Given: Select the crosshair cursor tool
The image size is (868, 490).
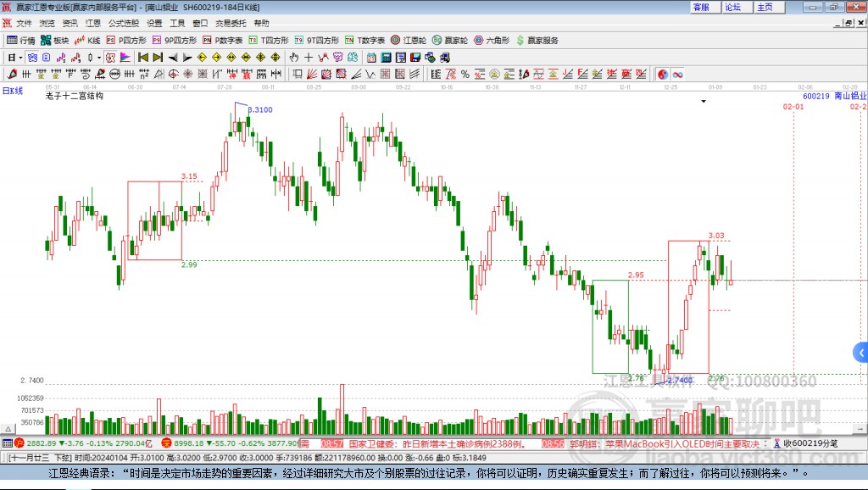Looking at the screenshot, I should click(309, 58).
